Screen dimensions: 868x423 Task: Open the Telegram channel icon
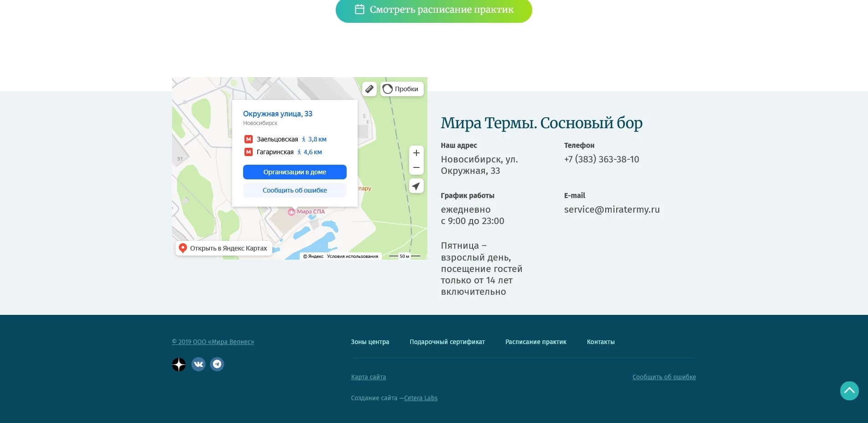click(x=217, y=364)
